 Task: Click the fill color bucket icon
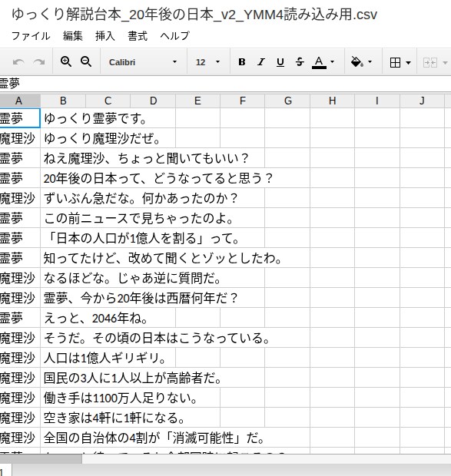pos(356,62)
